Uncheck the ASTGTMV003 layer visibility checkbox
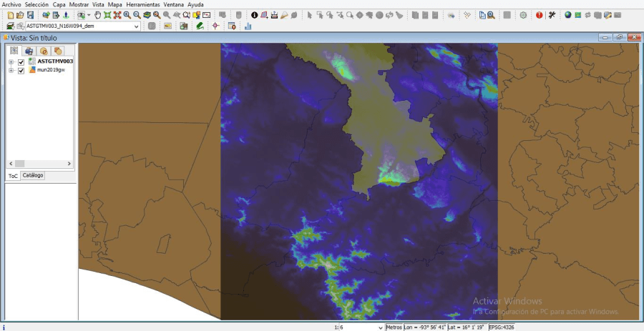Viewport: 644px width, 331px height. [x=21, y=62]
